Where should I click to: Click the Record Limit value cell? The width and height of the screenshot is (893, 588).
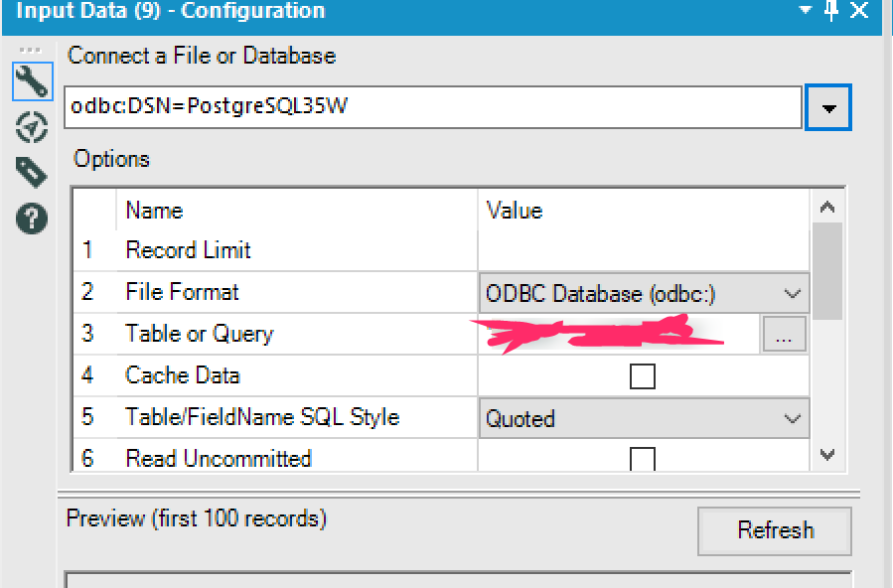click(643, 251)
